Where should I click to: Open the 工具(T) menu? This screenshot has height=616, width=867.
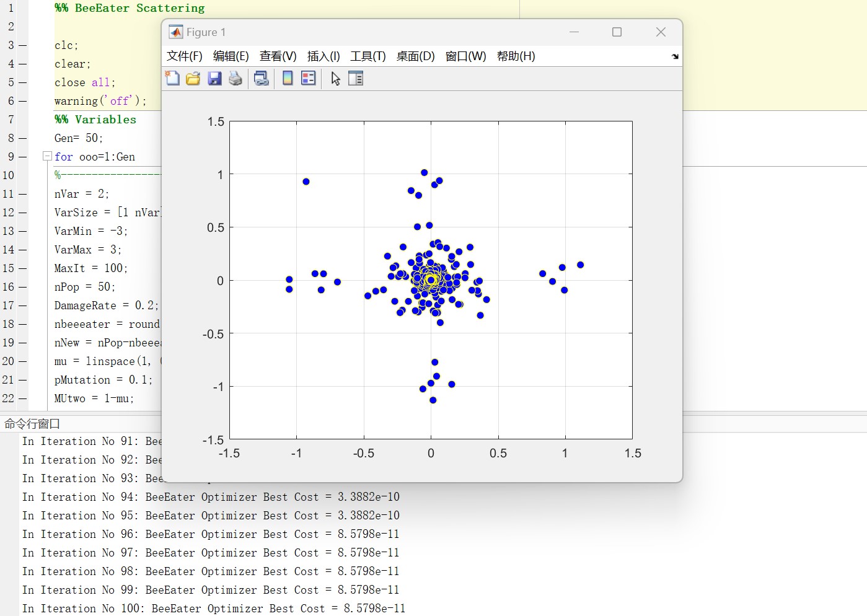click(368, 56)
